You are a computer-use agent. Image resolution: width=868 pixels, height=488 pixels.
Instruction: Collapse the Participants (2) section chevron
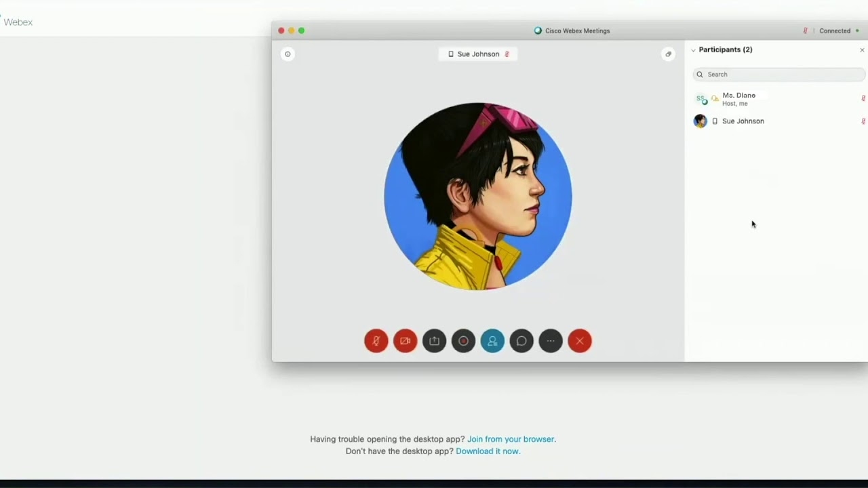(x=693, y=50)
